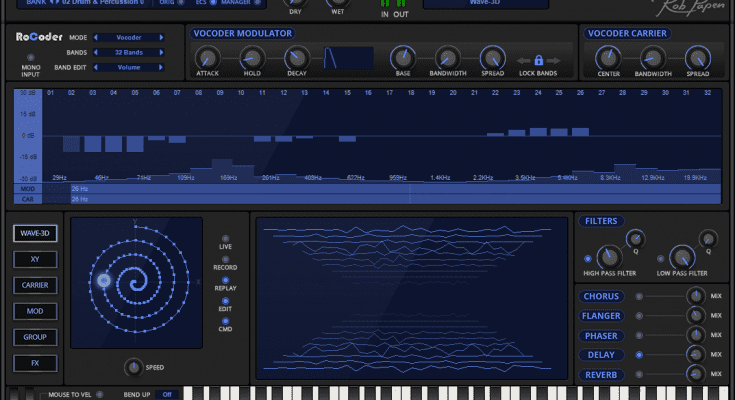The image size is (735, 400).
Task: Click next arrow for Band Edit selector
Action: pos(161,68)
